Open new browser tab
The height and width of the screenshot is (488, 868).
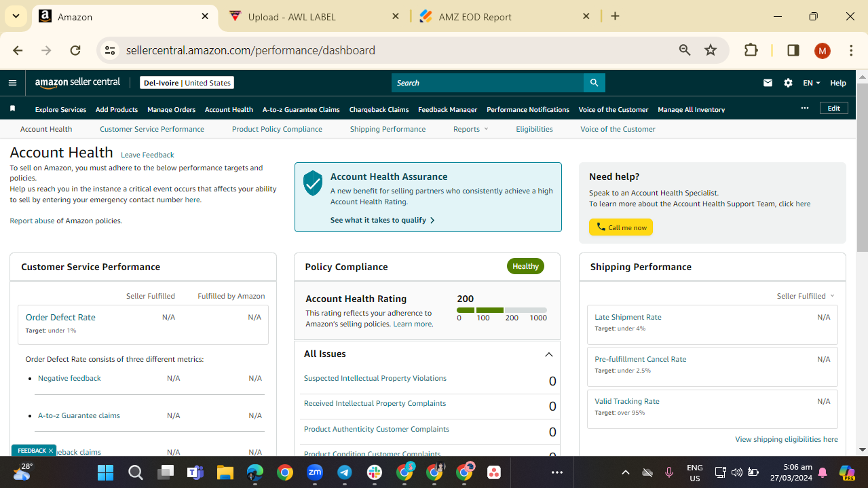tap(615, 16)
